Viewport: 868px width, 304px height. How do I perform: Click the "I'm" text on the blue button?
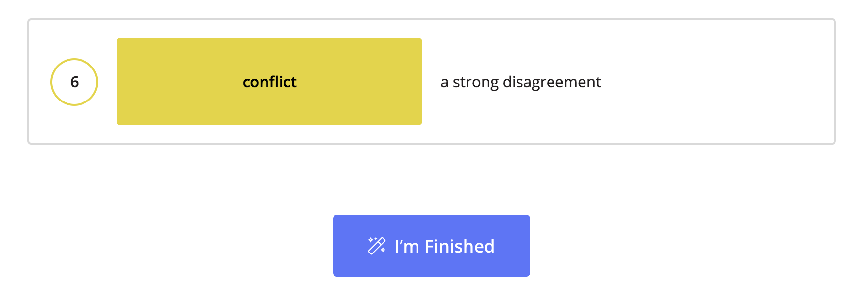click(x=407, y=246)
